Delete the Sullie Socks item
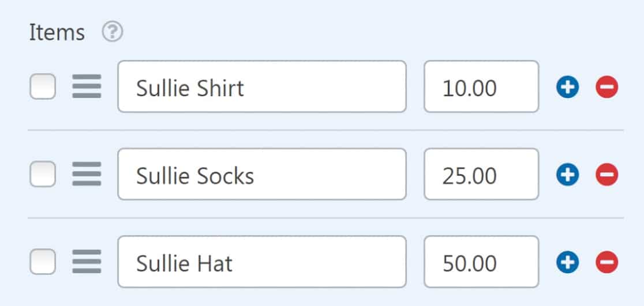Viewport: 644px width, 306px height. (607, 175)
